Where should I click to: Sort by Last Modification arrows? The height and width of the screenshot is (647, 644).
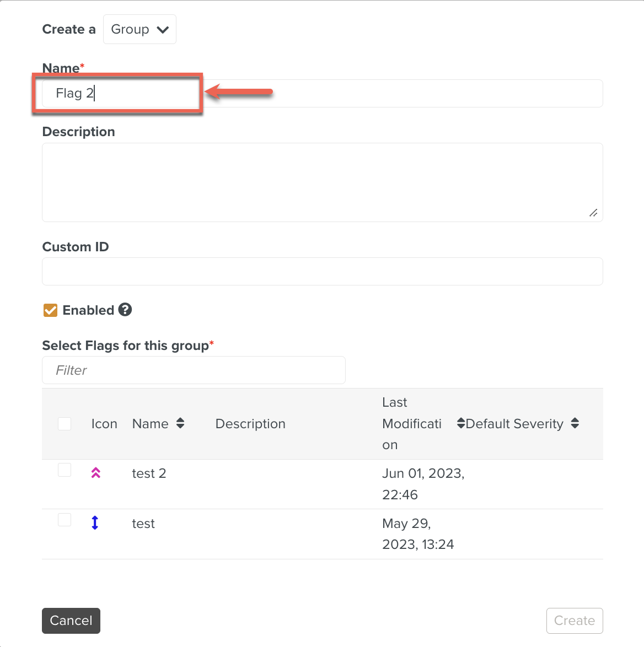(x=461, y=423)
